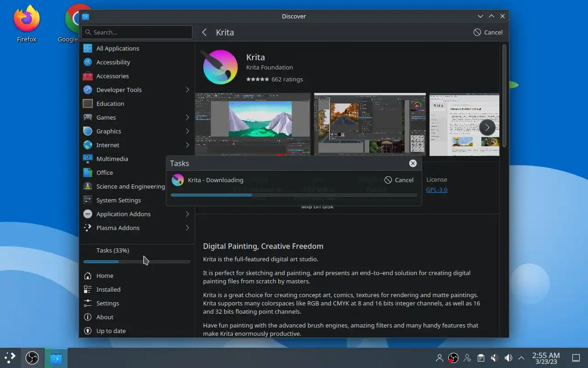Select the Multimedia category label
588x368 pixels.
[x=112, y=159]
